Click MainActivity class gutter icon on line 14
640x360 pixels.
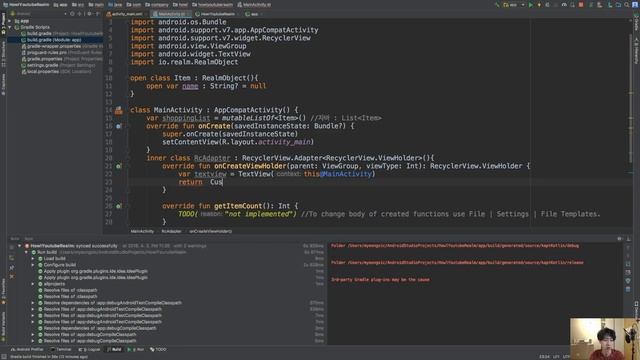[x=118, y=110]
